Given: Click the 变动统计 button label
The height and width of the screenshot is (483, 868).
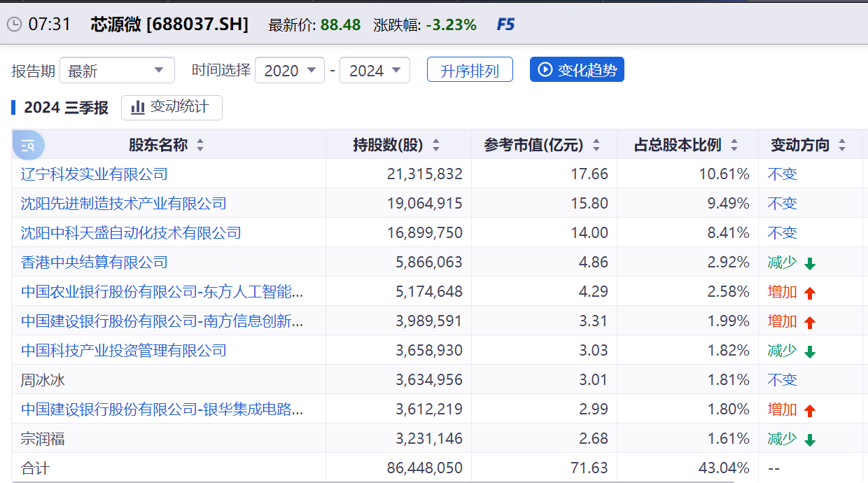Looking at the screenshot, I should tap(179, 106).
